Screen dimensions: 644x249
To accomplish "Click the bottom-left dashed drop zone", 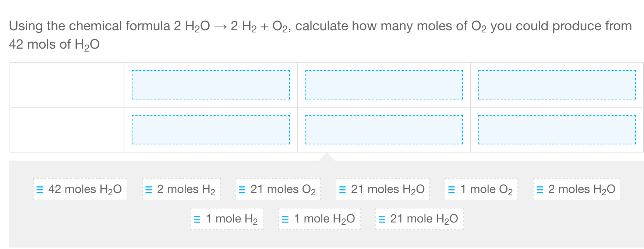I will 212,130.
